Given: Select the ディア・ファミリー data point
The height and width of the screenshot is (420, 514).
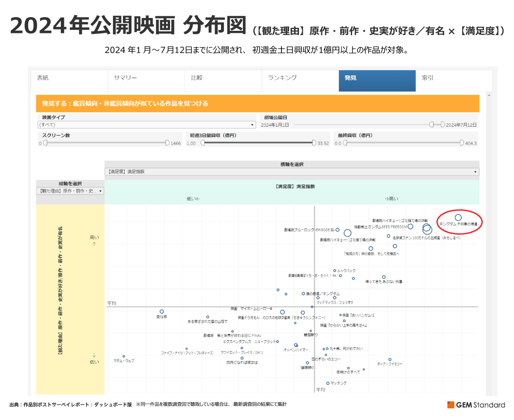Looking at the screenshot, I should pyautogui.click(x=390, y=360).
